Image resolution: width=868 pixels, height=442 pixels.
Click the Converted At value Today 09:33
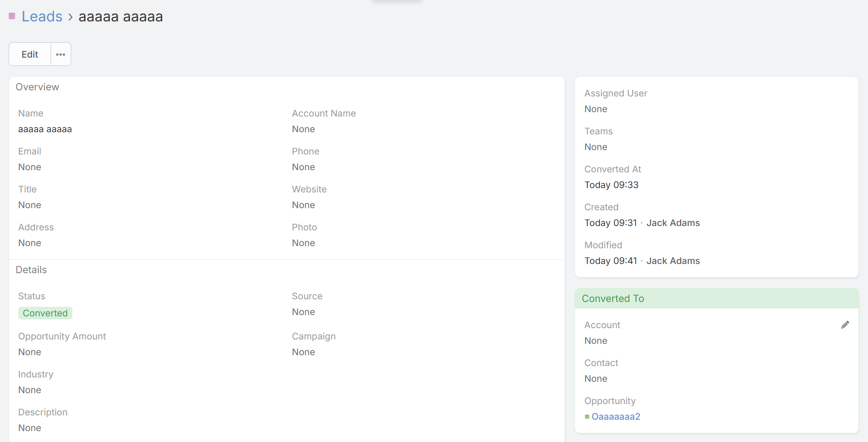click(x=611, y=185)
